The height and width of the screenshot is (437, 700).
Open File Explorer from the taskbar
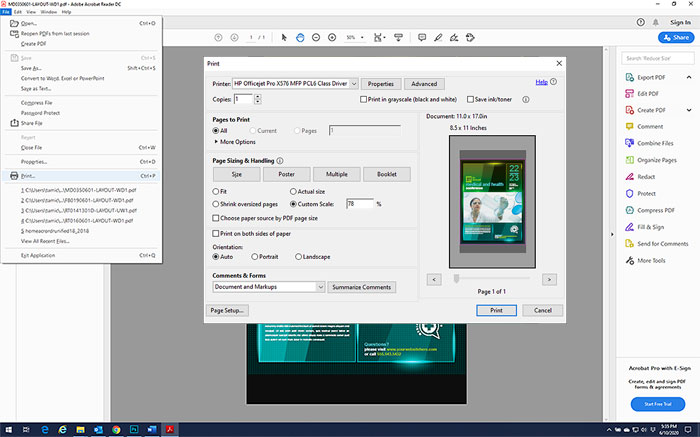80,429
